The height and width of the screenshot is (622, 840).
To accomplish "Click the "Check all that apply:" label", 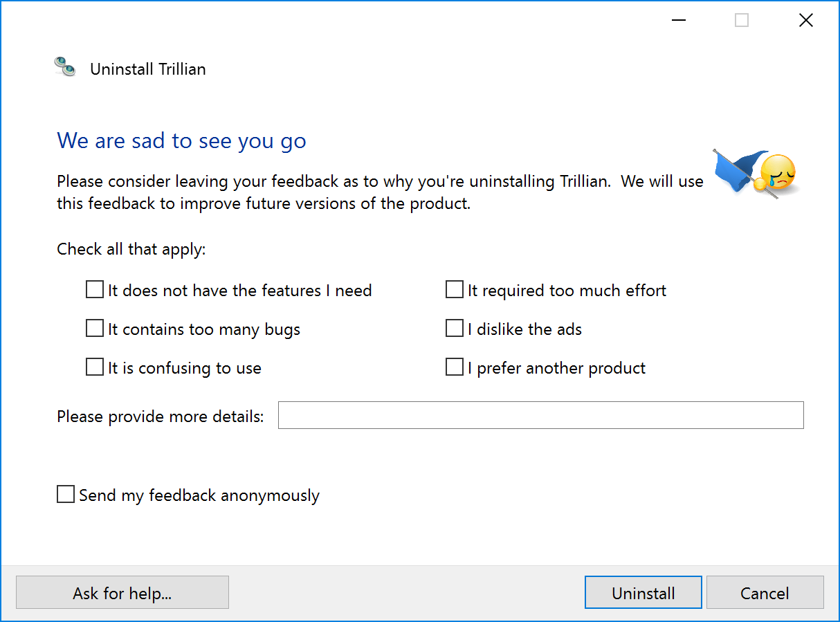I will click(131, 249).
